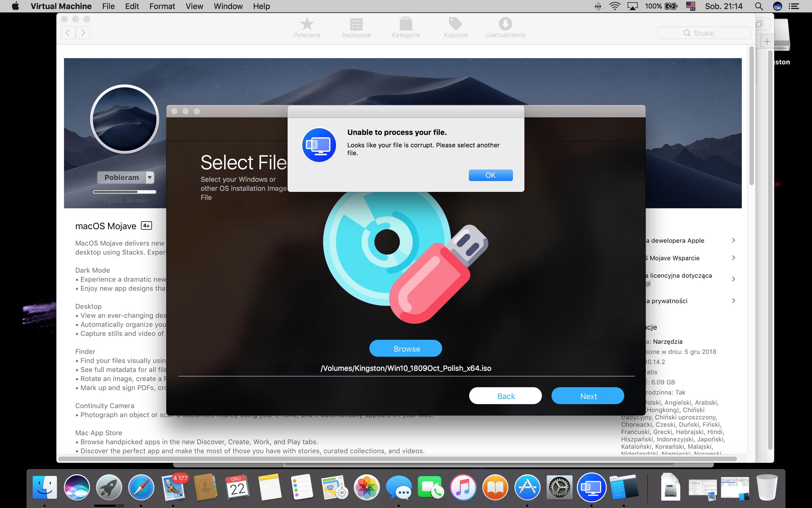
Task: Open Messages from the Dock
Action: click(399, 487)
